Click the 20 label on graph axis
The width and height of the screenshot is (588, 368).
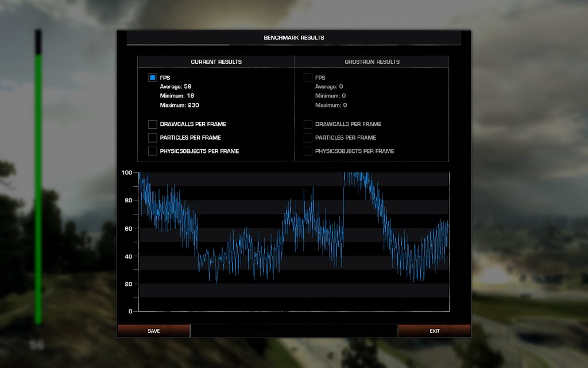(x=129, y=284)
